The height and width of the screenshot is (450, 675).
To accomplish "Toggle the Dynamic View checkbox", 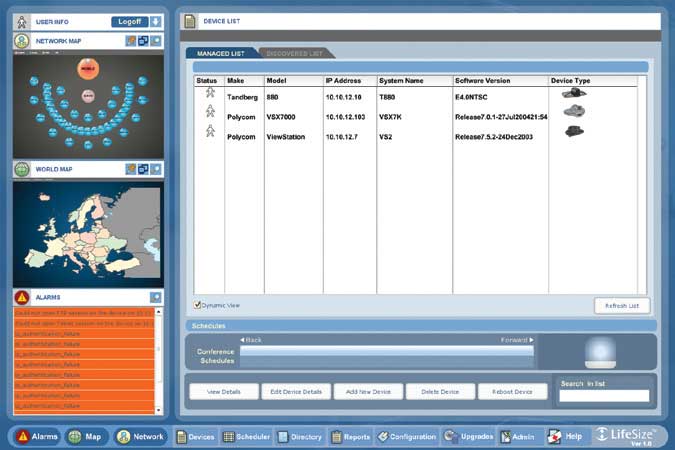I will point(198,305).
